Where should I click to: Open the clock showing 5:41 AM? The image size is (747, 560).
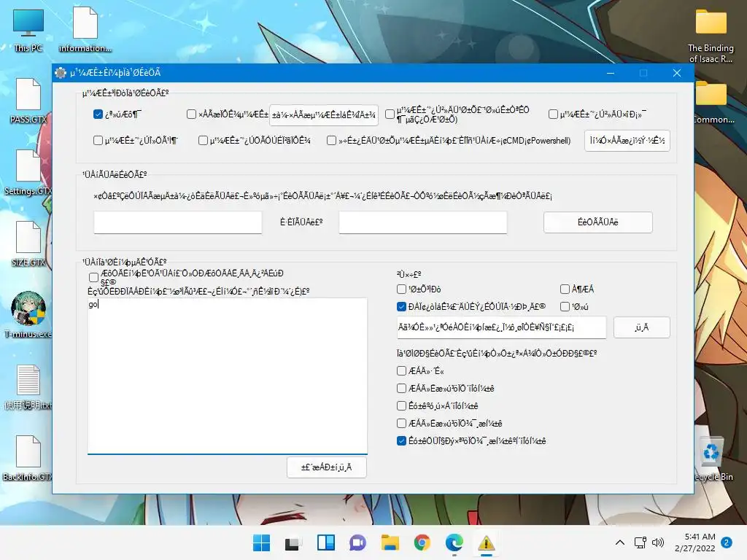tap(695, 542)
